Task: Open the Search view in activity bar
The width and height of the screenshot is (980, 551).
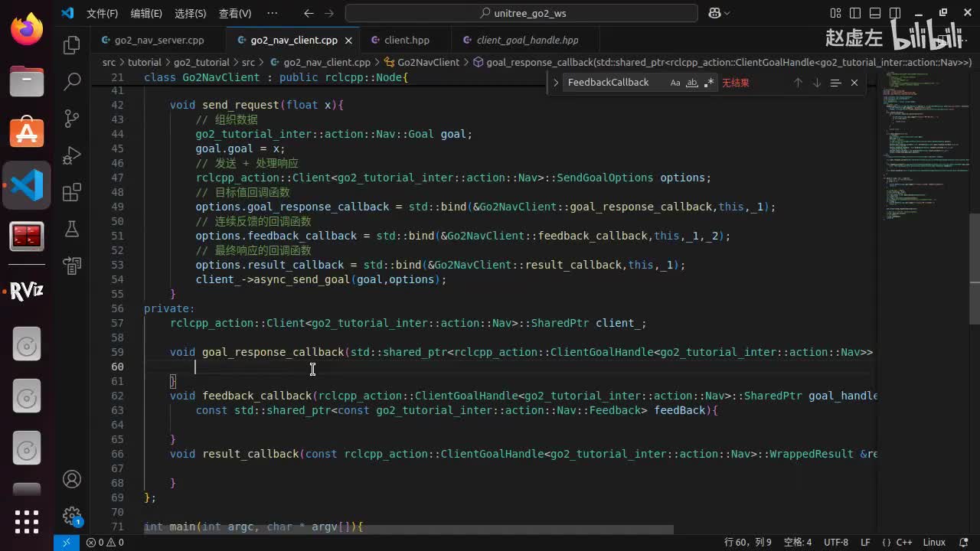Action: [72, 81]
